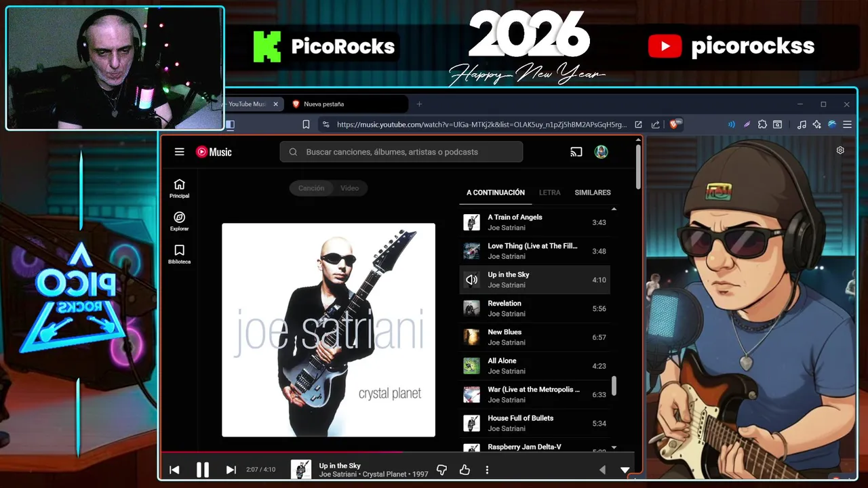Pause the current song
The image size is (868, 488).
click(202, 470)
